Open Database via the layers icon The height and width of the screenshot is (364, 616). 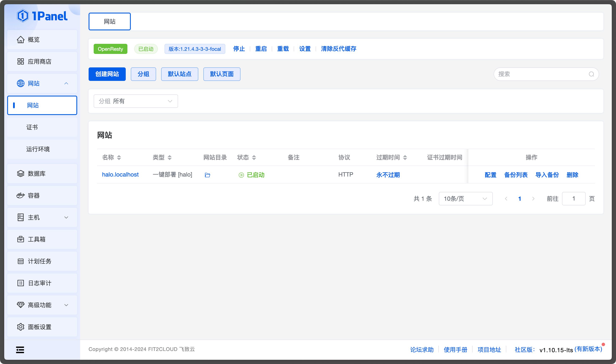click(21, 173)
